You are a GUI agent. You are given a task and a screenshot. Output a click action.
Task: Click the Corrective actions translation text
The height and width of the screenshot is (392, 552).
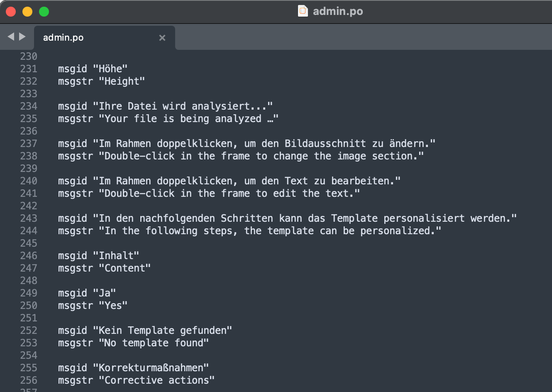(x=156, y=380)
